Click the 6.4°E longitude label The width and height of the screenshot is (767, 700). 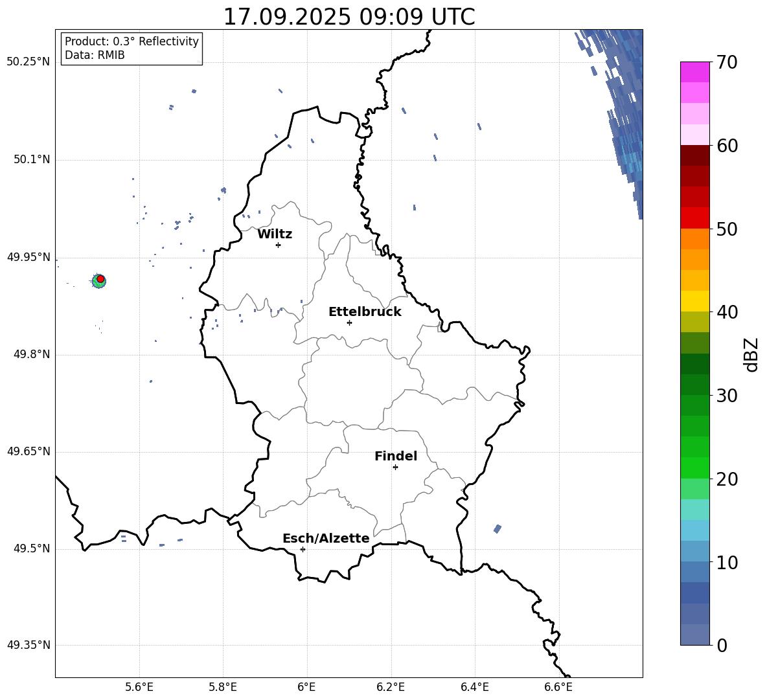coord(474,687)
